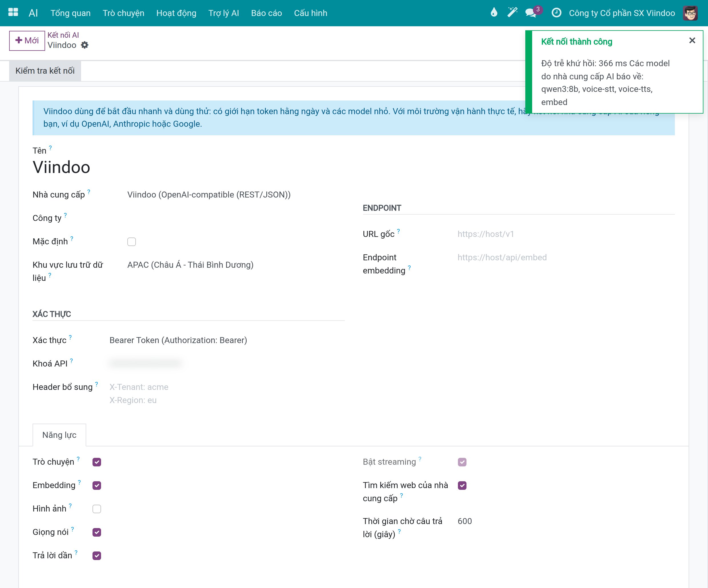
Task: Click the URL gốc input field
Action: click(x=566, y=234)
